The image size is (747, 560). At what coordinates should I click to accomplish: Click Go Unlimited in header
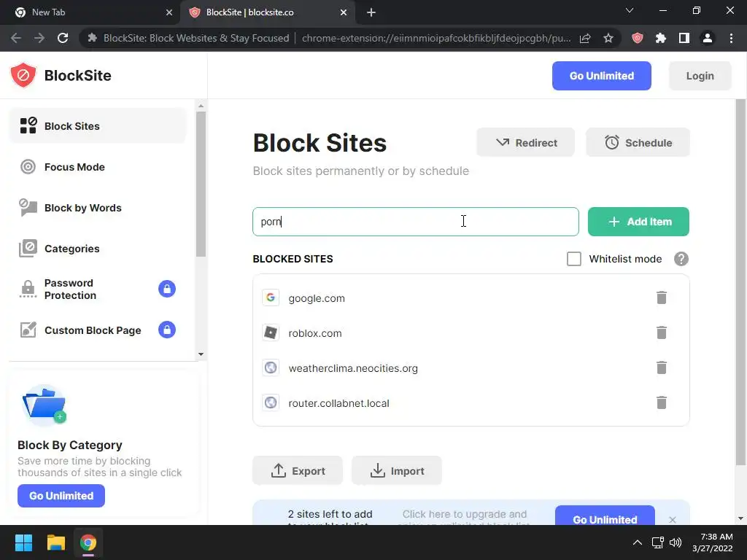point(601,76)
